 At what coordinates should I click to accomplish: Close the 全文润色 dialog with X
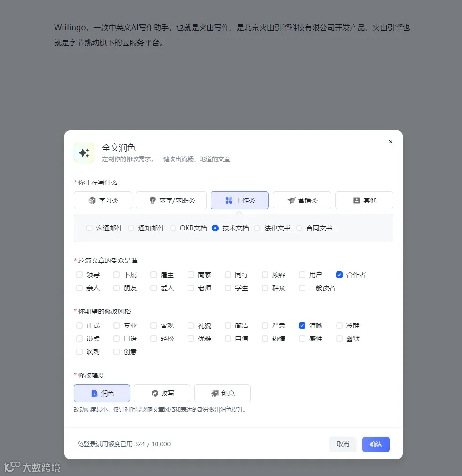click(x=391, y=142)
